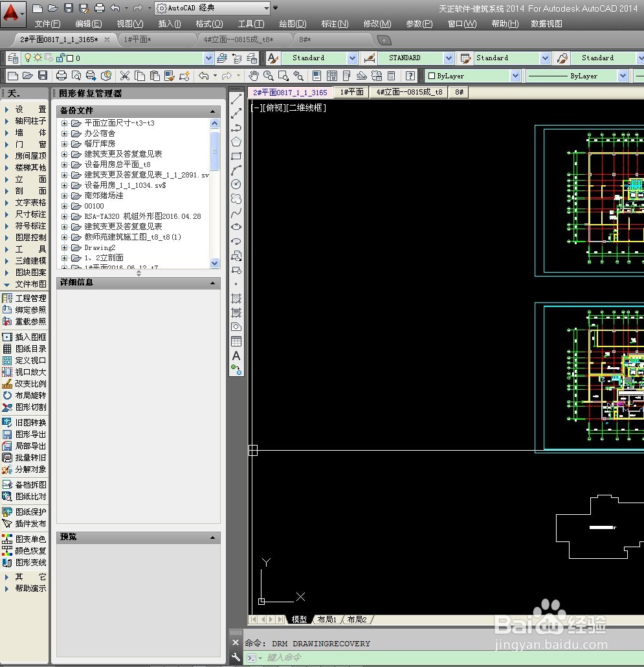Switch to the 布局1 layout tab

(x=327, y=619)
